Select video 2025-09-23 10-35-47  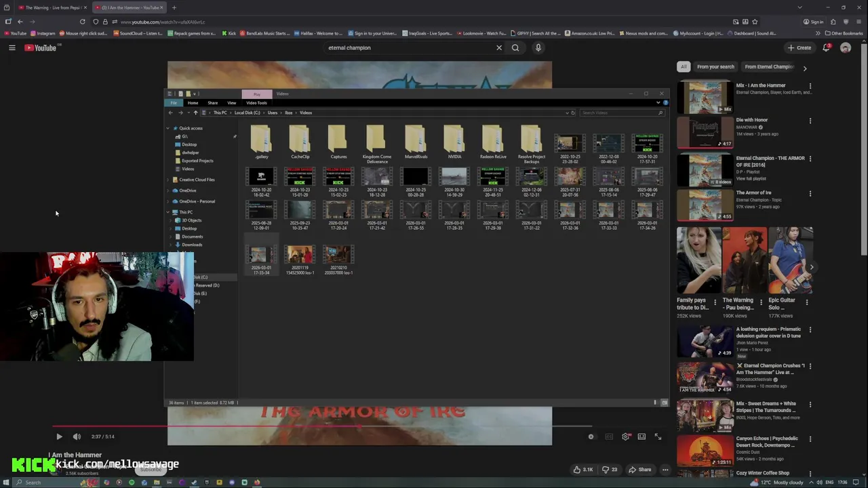pyautogui.click(x=300, y=216)
